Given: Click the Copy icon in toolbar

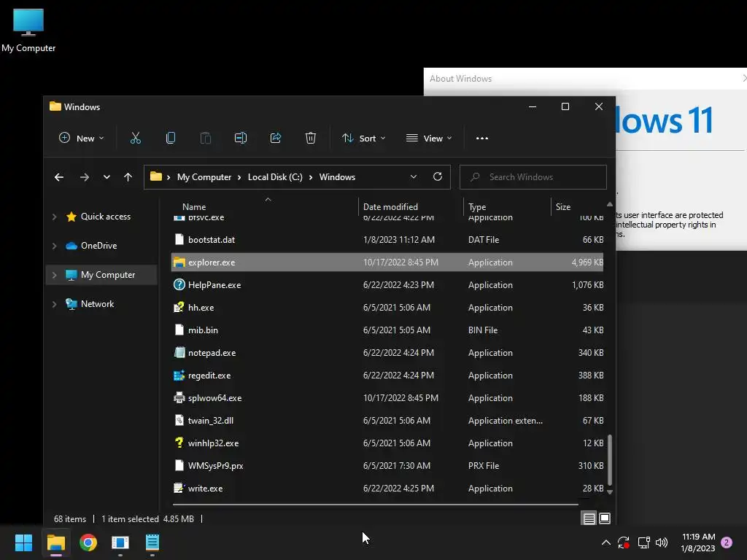Looking at the screenshot, I should 171,138.
